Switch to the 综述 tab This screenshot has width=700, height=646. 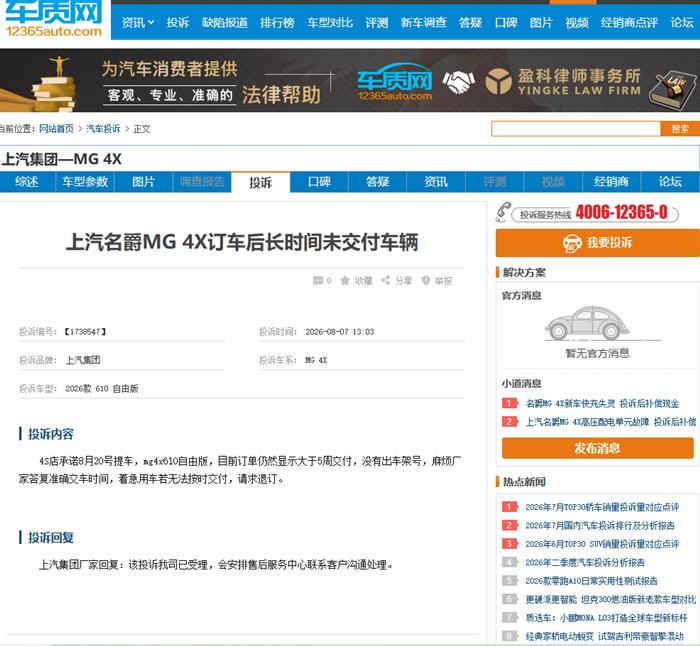[x=27, y=182]
